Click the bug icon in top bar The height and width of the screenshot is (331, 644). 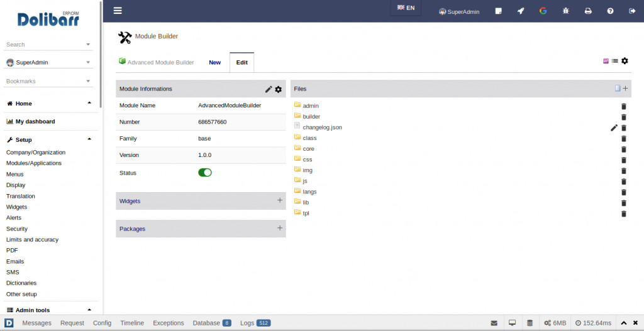pos(566,11)
